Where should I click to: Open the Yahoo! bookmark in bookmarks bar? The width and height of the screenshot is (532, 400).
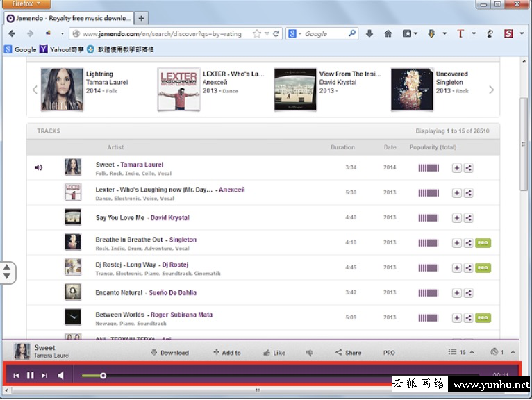pos(61,49)
